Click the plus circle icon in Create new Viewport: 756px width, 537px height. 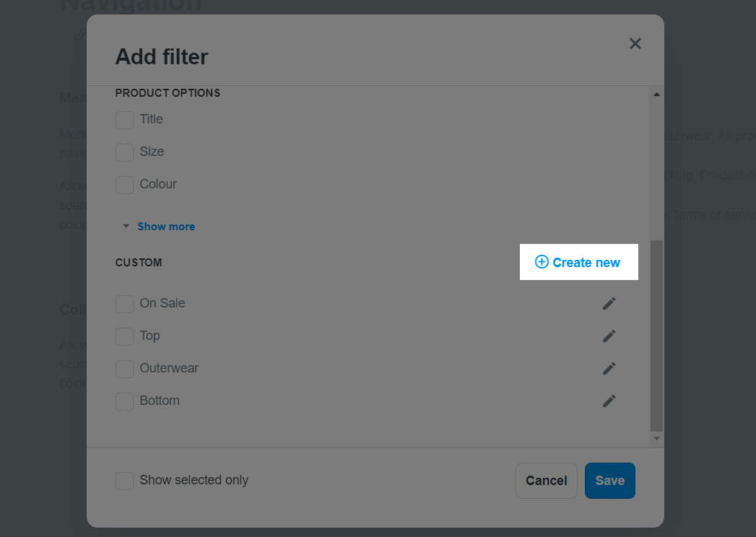pyautogui.click(x=542, y=262)
